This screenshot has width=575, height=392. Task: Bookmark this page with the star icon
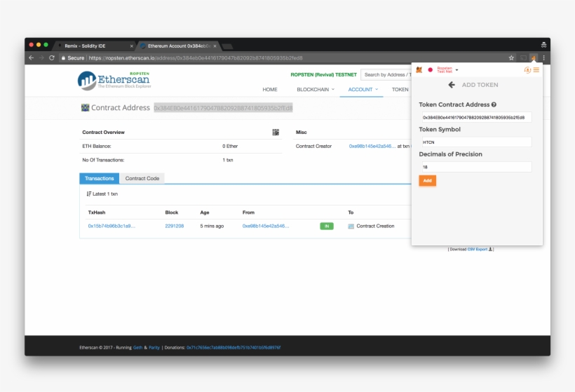point(511,58)
